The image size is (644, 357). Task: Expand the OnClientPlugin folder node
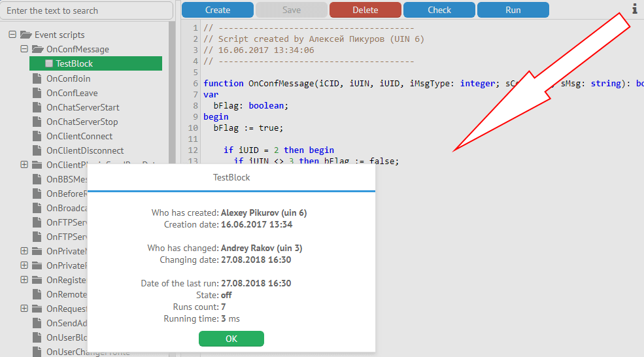pyautogui.click(x=24, y=165)
